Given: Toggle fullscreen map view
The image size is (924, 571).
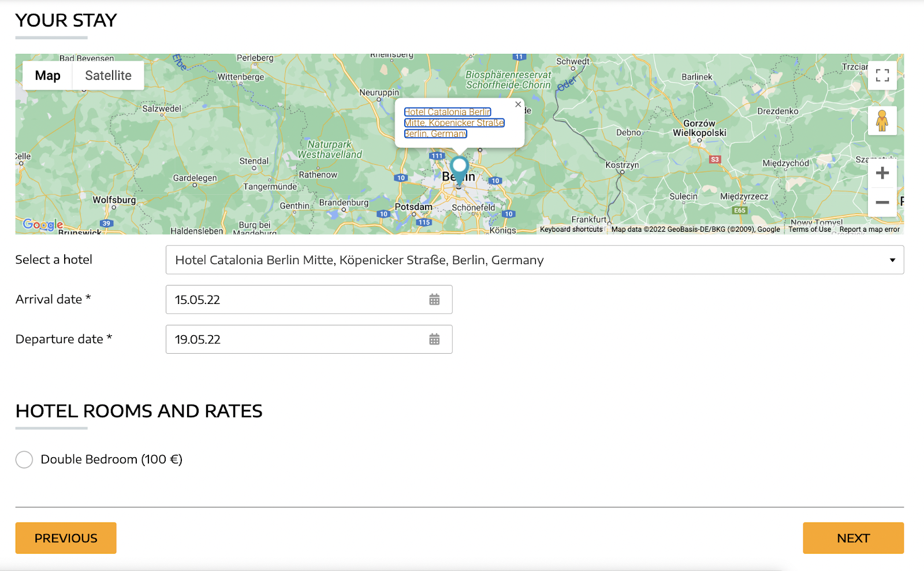Looking at the screenshot, I should click(882, 75).
